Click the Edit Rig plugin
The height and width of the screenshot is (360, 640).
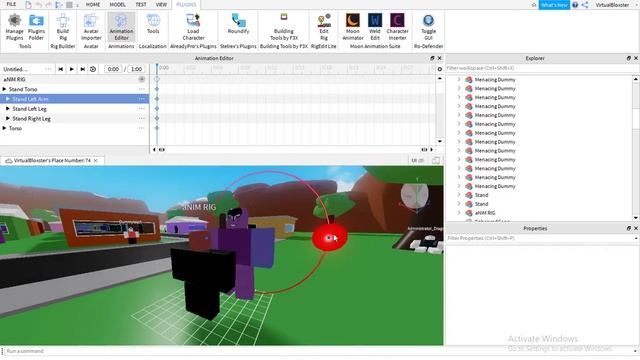pos(324,27)
